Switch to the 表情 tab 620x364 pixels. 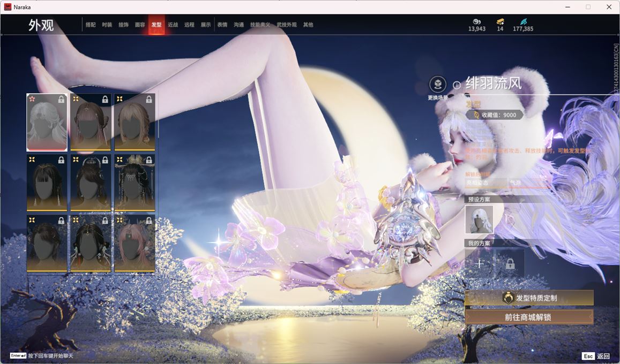click(222, 25)
